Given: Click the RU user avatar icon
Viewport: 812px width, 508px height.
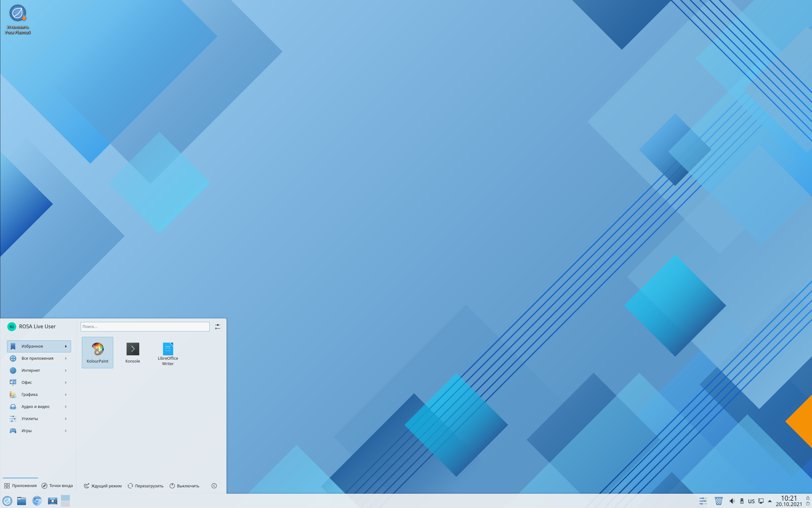Looking at the screenshot, I should (11, 327).
